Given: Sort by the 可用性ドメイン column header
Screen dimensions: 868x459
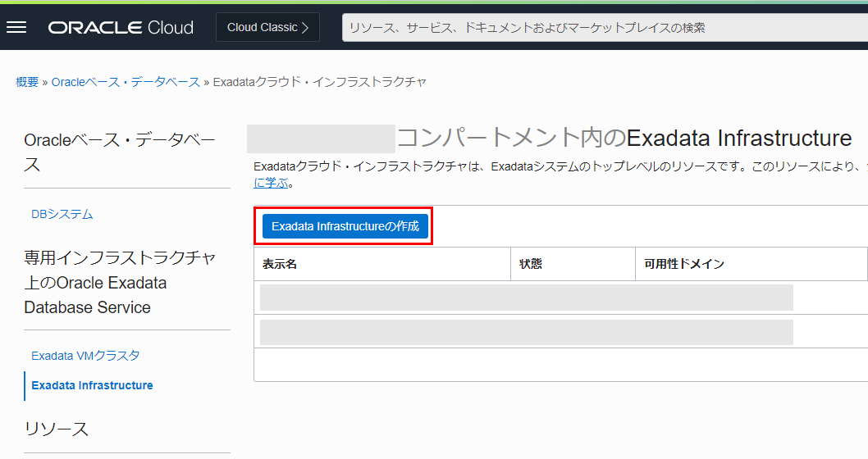Looking at the screenshot, I should (683, 264).
